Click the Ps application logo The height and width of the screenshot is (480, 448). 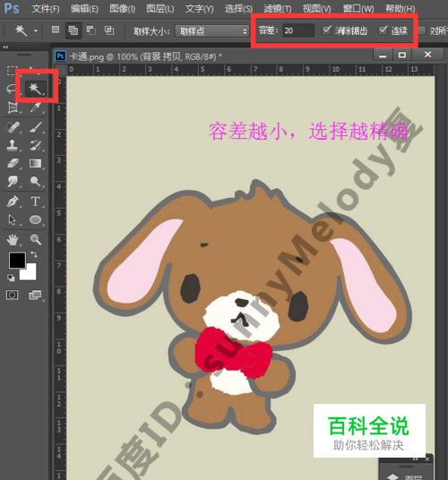tap(12, 8)
